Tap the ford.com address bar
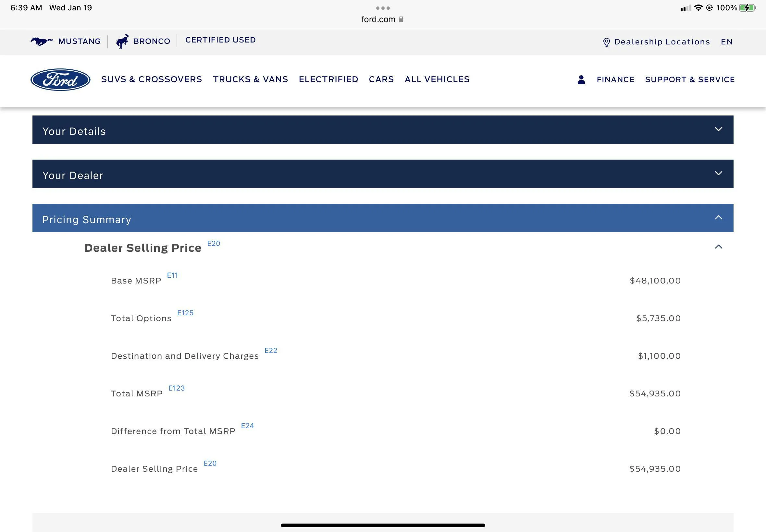The image size is (766, 532). pos(382,19)
